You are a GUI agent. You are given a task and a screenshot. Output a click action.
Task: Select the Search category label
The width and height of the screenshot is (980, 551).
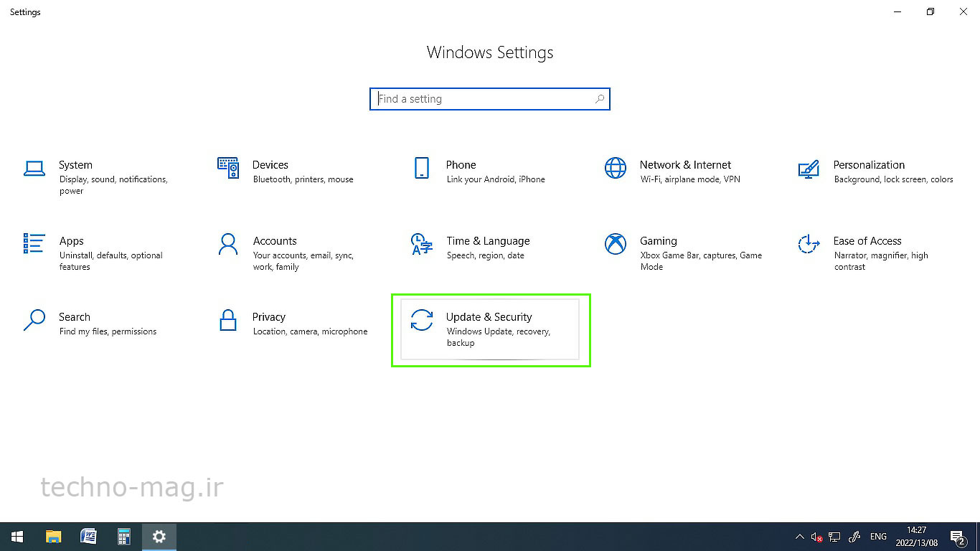pyautogui.click(x=75, y=317)
